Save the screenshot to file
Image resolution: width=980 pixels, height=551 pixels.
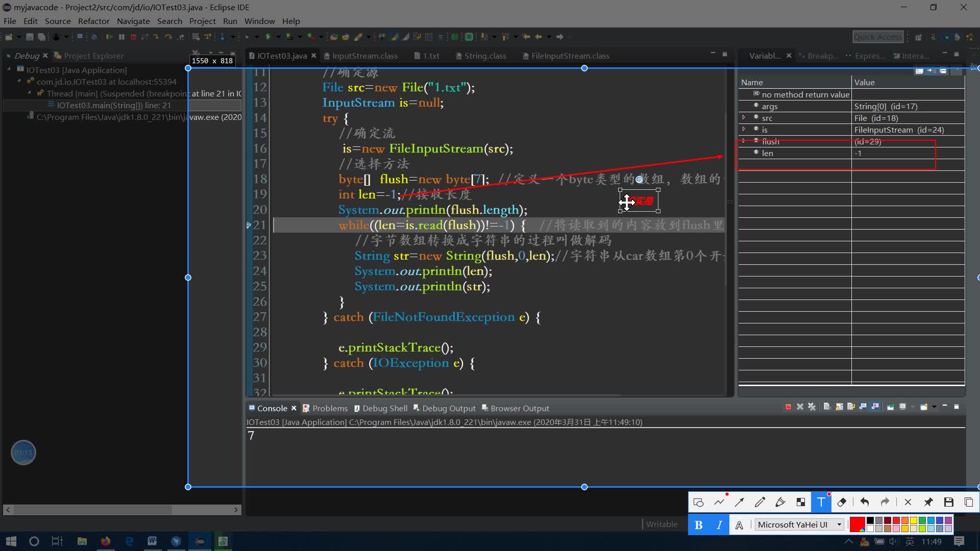pyautogui.click(x=949, y=503)
